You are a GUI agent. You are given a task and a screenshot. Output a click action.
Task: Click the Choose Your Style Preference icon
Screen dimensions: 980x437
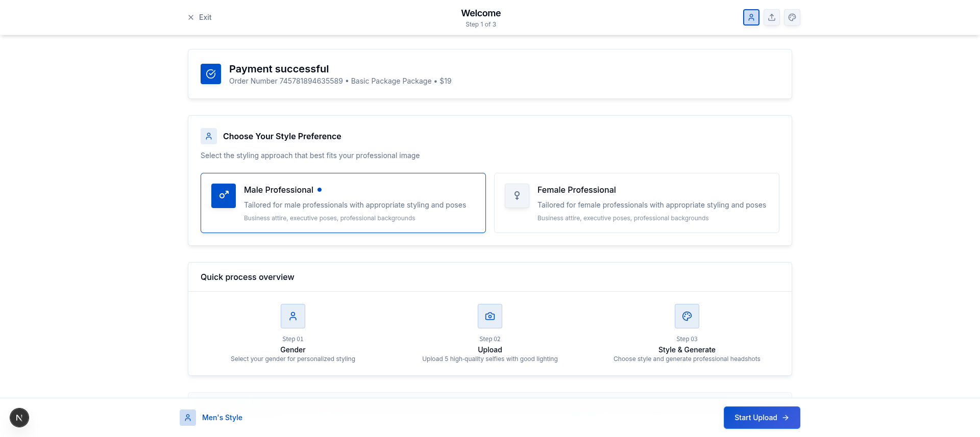pos(209,136)
